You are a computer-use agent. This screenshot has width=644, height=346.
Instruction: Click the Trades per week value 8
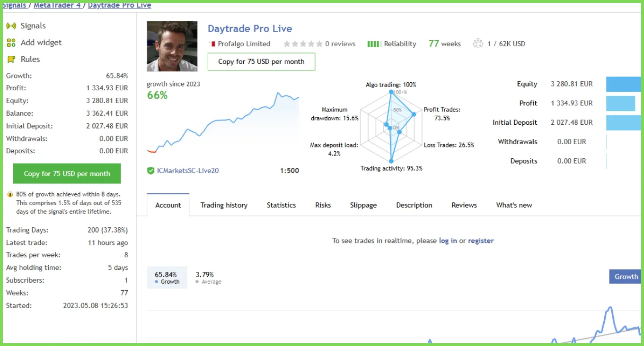[126, 255]
